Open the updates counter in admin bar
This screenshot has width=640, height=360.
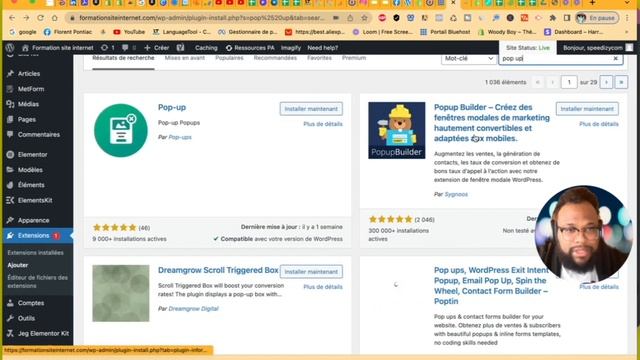pos(108,48)
